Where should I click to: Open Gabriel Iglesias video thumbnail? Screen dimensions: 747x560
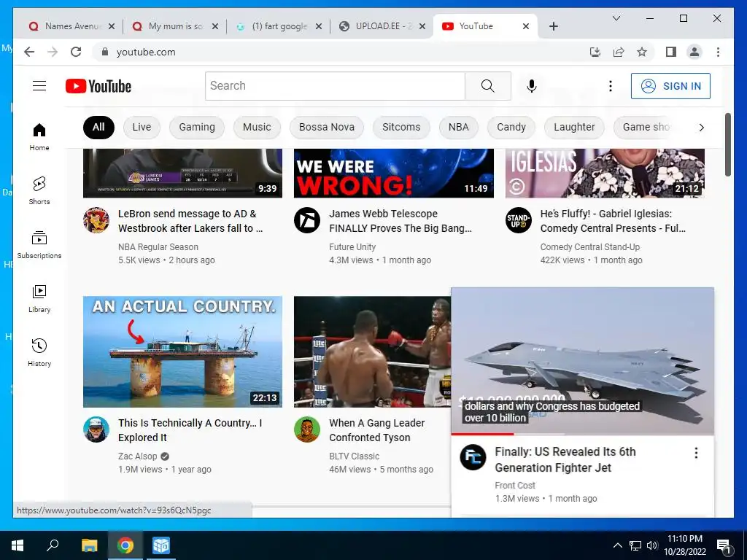(x=605, y=173)
